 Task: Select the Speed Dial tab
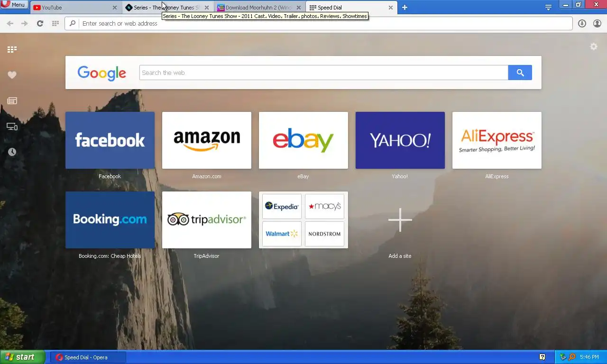351,8
